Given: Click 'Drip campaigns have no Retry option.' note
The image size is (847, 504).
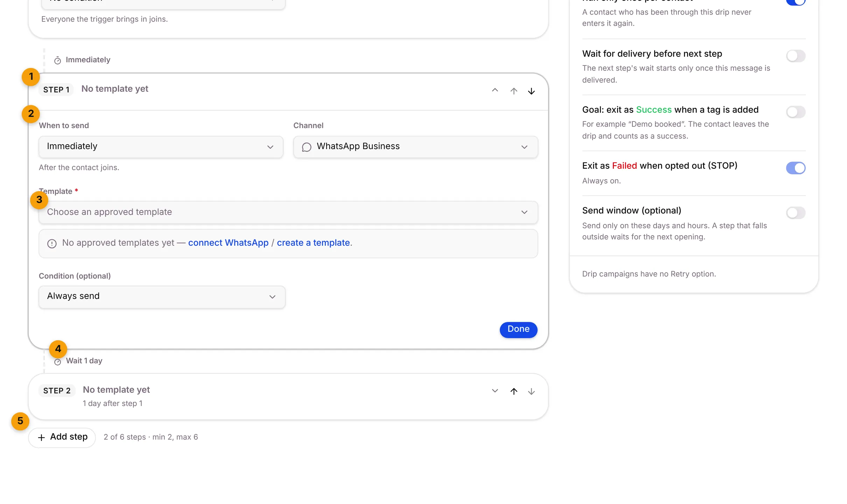Looking at the screenshot, I should click(649, 274).
